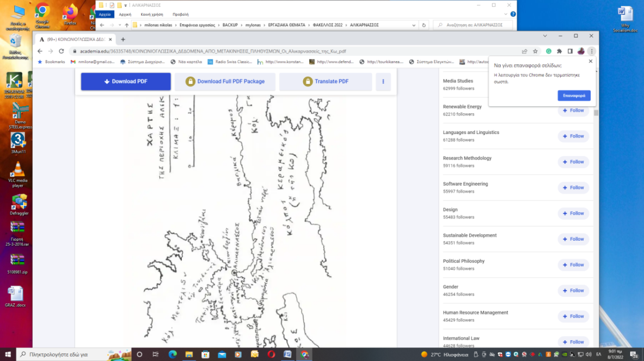Bookmark this page with the star icon

click(x=535, y=51)
